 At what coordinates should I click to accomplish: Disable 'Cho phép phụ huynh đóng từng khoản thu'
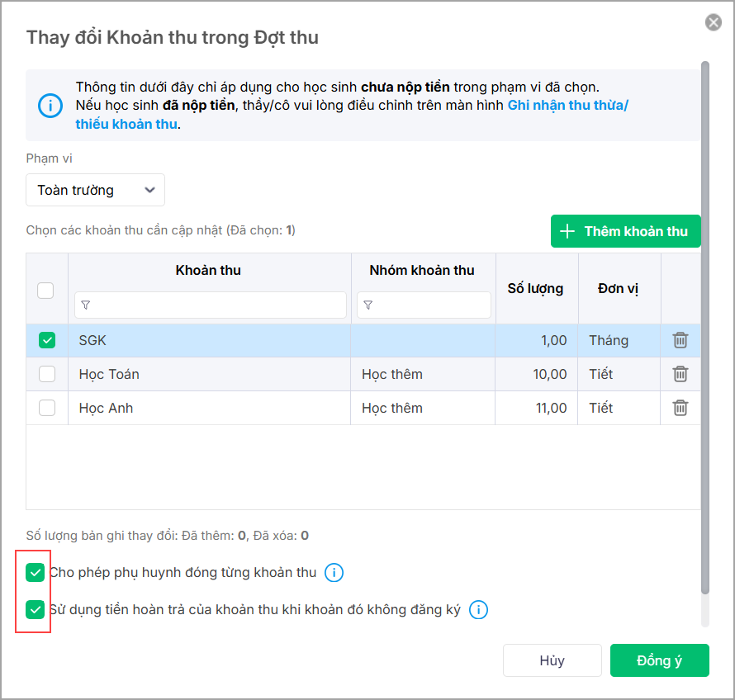pyautogui.click(x=35, y=572)
